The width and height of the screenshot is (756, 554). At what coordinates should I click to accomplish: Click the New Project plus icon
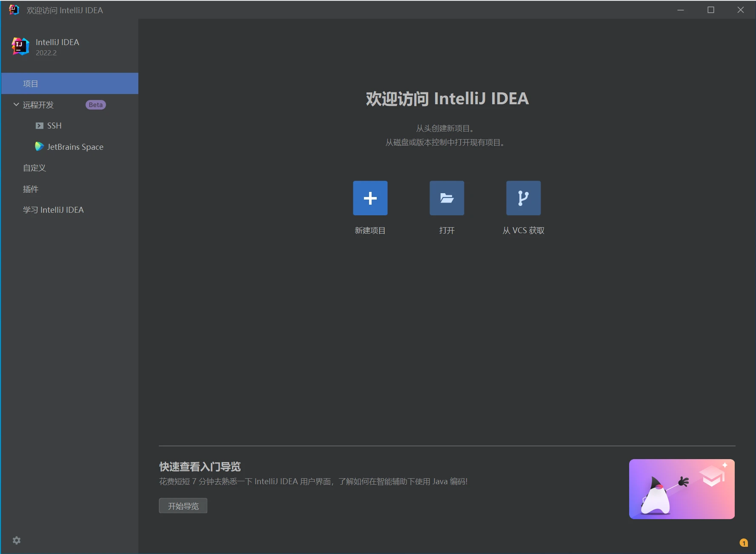tap(370, 198)
